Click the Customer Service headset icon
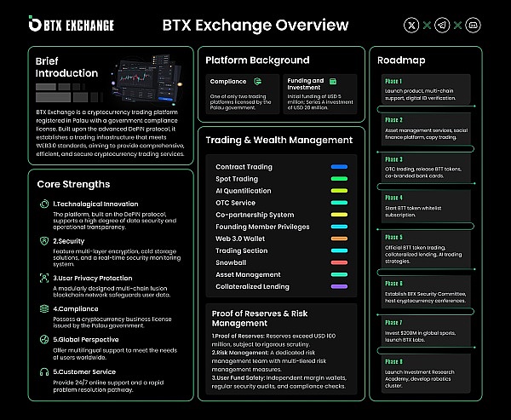 point(44,371)
